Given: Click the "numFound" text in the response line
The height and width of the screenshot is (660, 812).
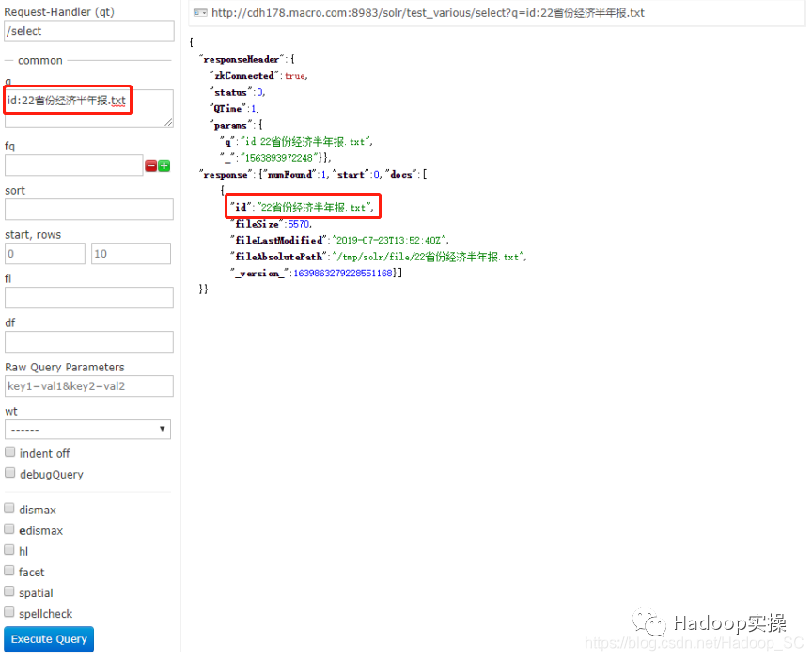Looking at the screenshot, I should [x=289, y=175].
